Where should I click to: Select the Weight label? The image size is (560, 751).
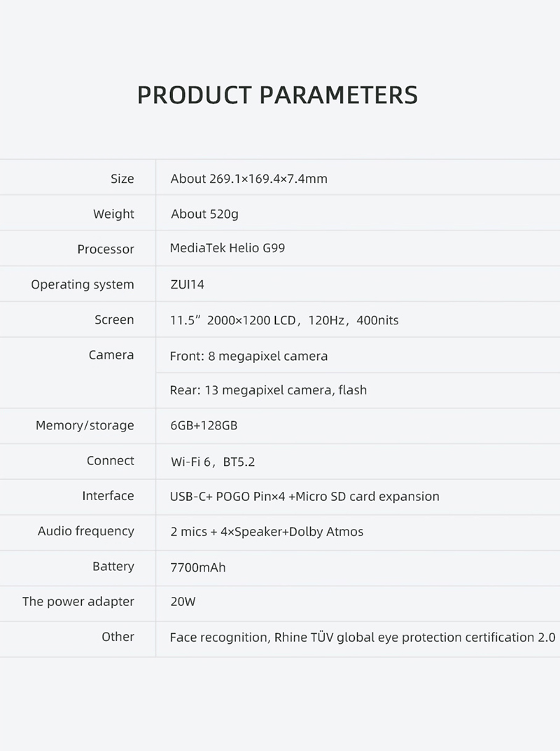pos(113,214)
